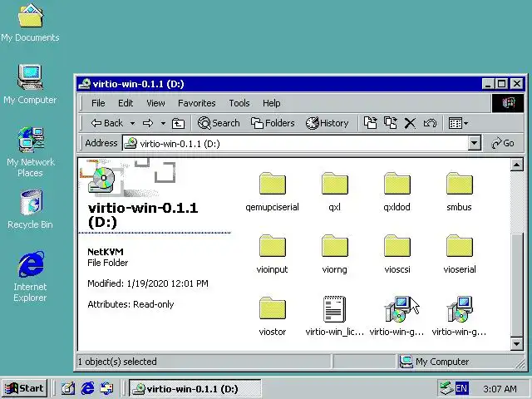The width and height of the screenshot is (532, 399).
Task: Go up one folder level
Action: (x=178, y=123)
